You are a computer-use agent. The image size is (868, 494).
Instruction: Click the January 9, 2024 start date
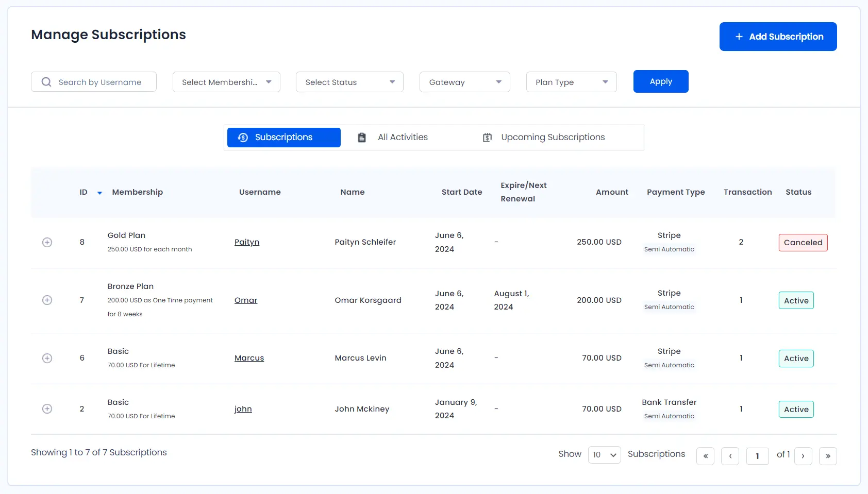point(456,409)
